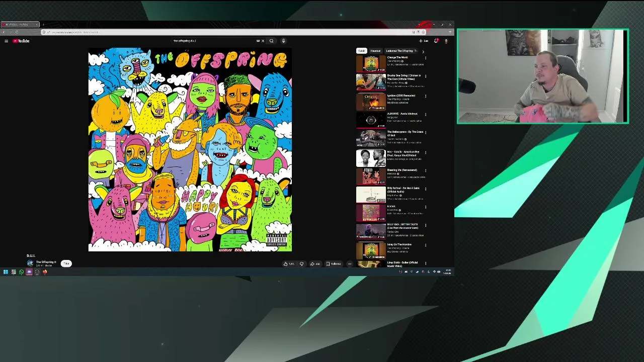The width and height of the screenshot is (644, 362).
Task: Open options menu for 'Honey On The Hombre'
Action: pos(426,245)
